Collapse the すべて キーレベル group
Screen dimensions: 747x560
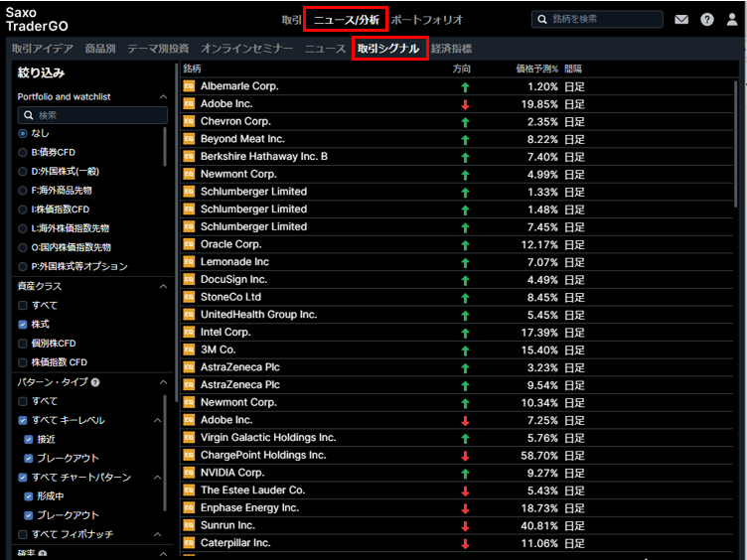(157, 420)
